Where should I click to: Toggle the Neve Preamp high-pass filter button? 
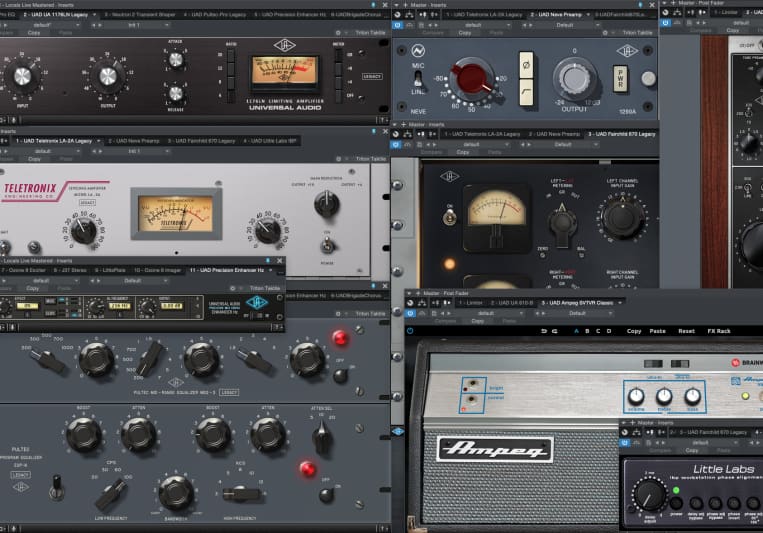(526, 92)
